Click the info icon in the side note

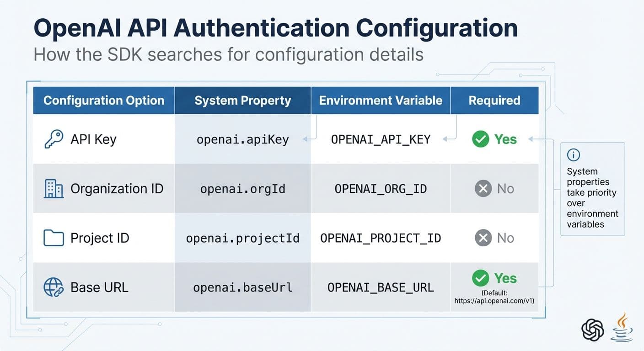click(573, 155)
